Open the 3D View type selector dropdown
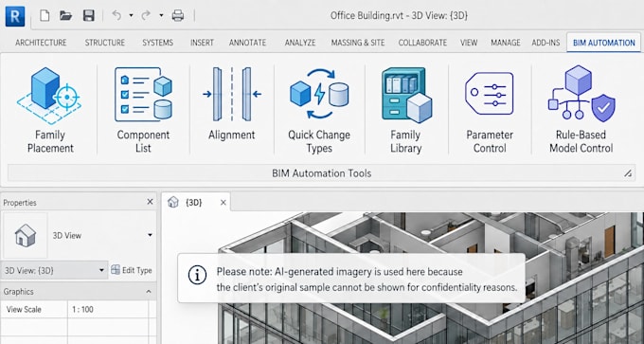The width and height of the screenshot is (644, 344). (x=150, y=235)
